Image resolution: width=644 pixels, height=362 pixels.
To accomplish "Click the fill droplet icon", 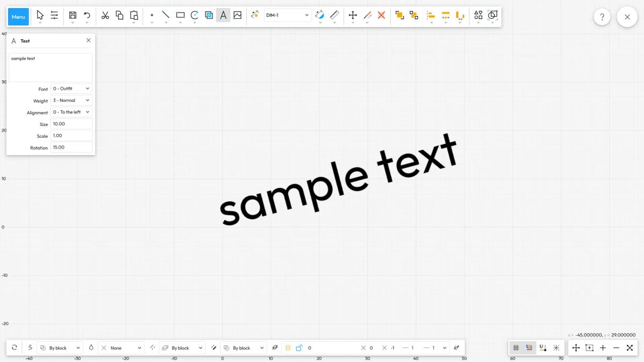I will click(x=91, y=348).
